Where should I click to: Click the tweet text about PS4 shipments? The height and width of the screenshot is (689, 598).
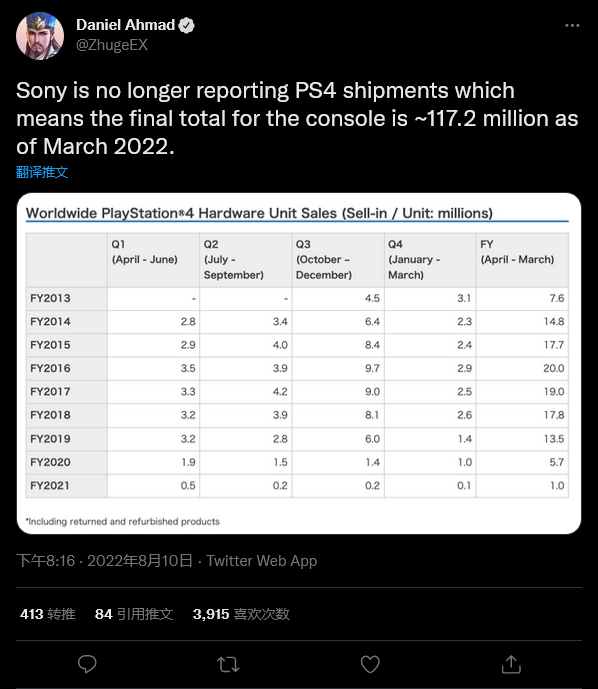pos(297,118)
